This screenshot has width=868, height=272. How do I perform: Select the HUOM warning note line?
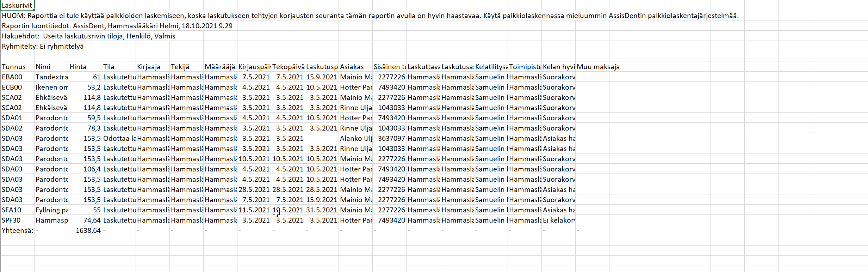tap(370, 16)
